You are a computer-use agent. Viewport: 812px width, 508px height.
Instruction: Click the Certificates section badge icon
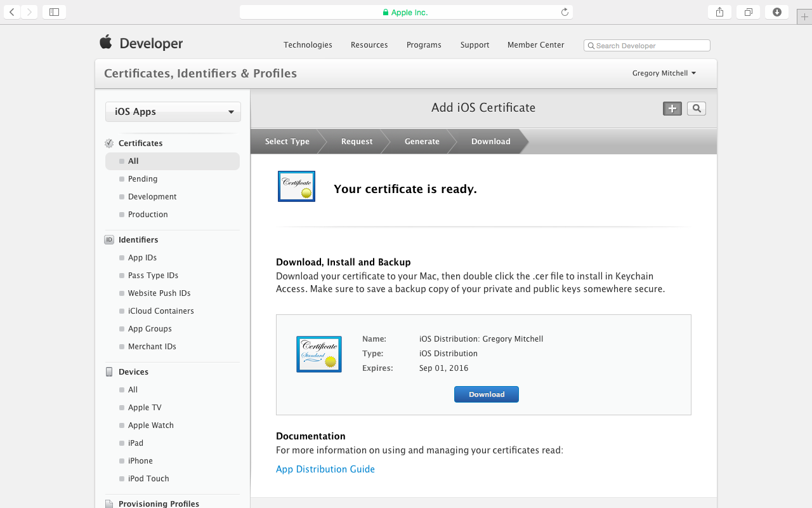109,144
